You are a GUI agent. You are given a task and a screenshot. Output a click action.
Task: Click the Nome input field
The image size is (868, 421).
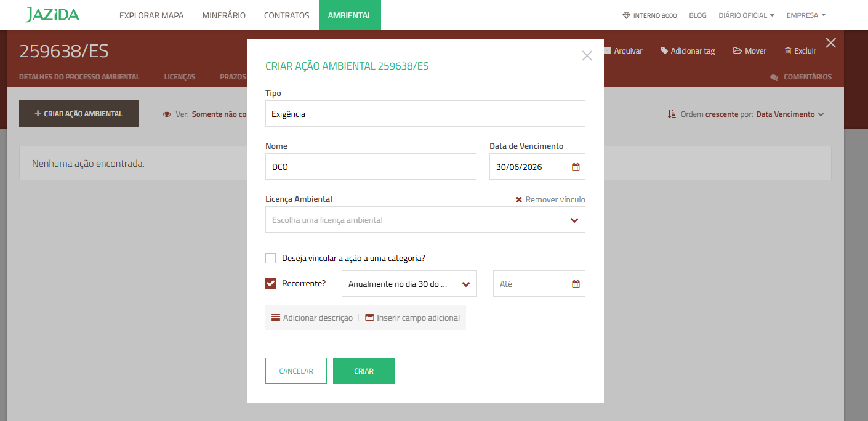(371, 167)
